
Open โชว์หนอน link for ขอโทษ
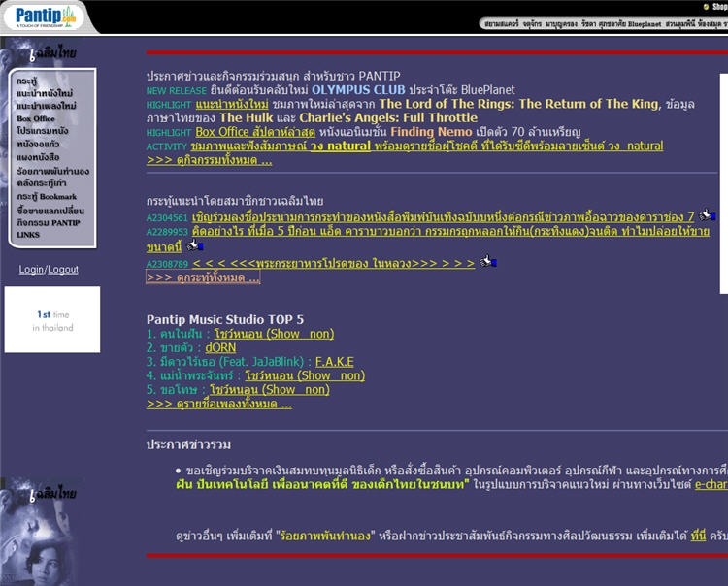269,389
